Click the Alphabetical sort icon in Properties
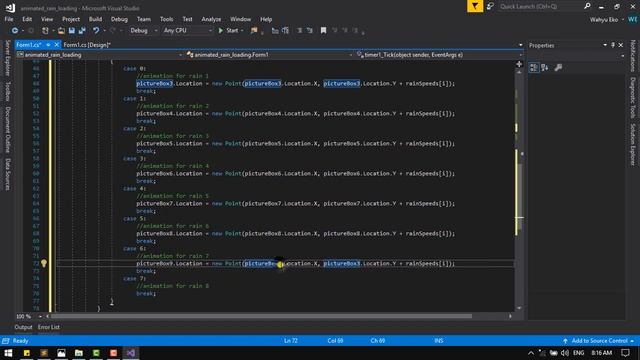The height and width of the screenshot is (360, 640). pyautogui.click(x=545, y=68)
